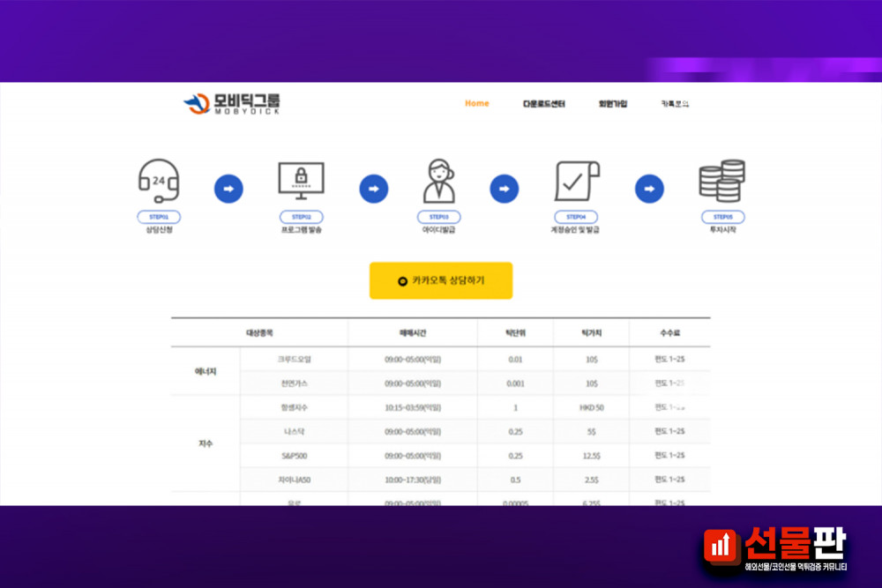The image size is (882, 588).
Task: Click the 24-hour headset consultation icon
Action: coord(159,181)
